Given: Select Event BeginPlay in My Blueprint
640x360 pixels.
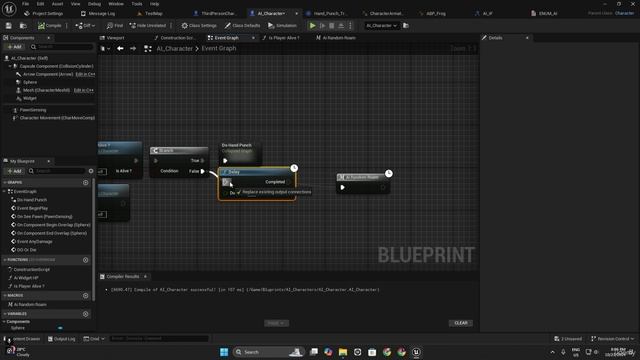Looking at the screenshot, I should coord(32,208).
